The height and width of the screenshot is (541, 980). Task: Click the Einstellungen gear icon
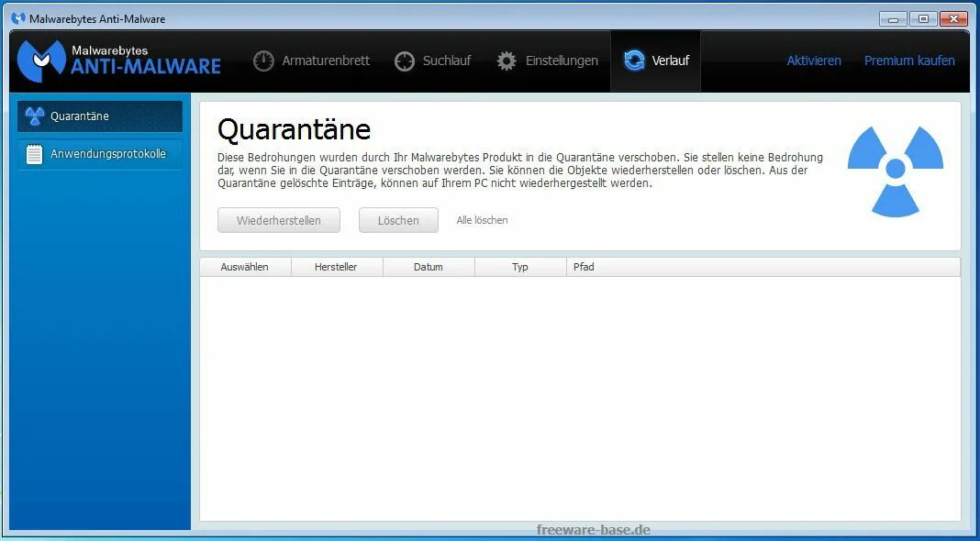(507, 61)
